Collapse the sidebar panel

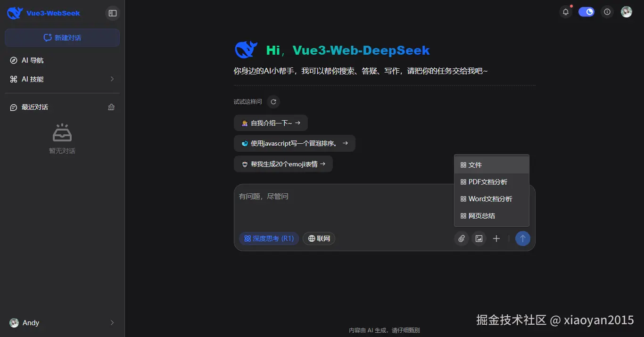coord(112,13)
